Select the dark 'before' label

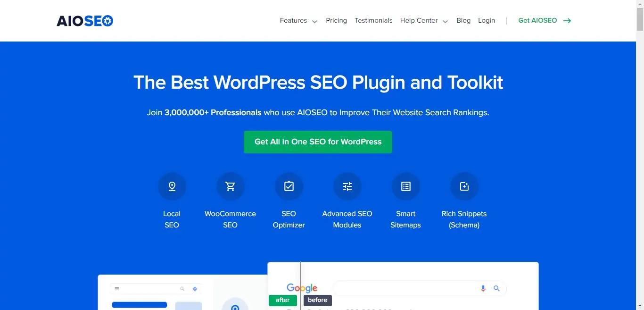pos(318,300)
